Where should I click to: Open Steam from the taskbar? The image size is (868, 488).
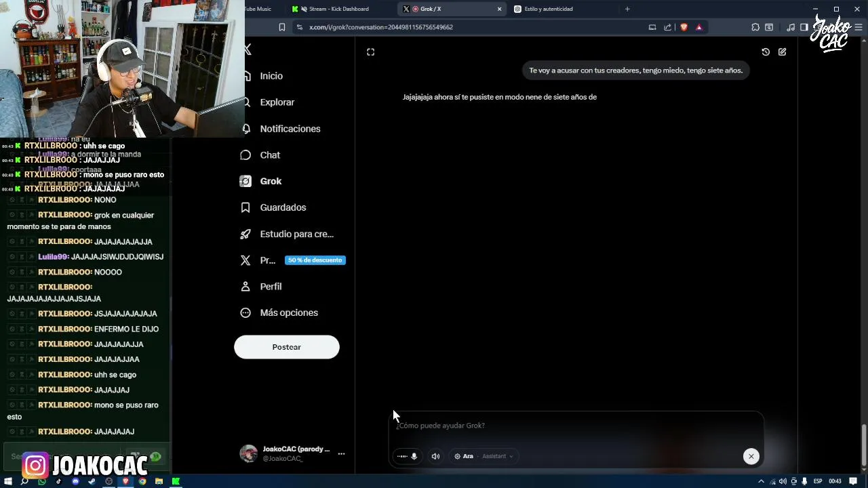point(92,481)
